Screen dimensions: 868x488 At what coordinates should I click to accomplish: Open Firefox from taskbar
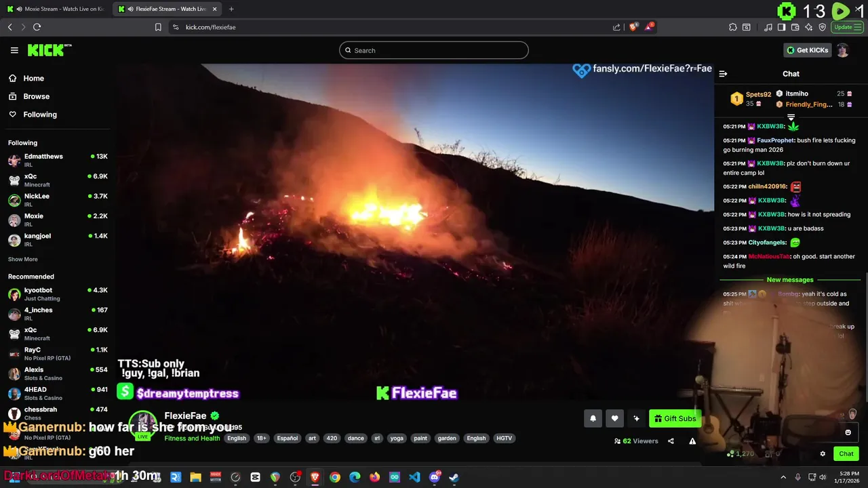coord(375,477)
